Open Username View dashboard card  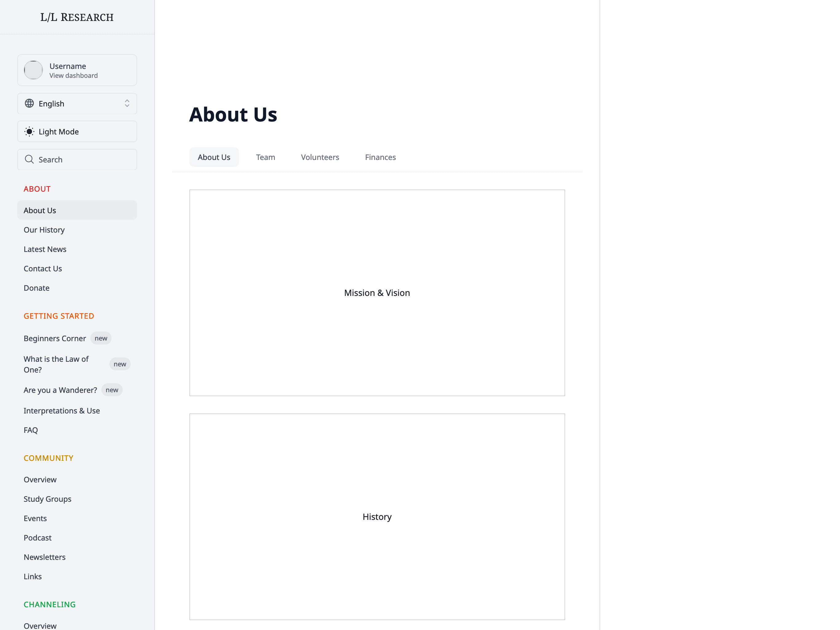[x=77, y=70]
